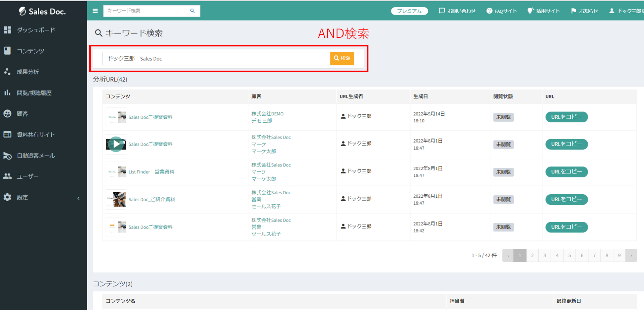Open 閲覧/視聴履歴 history in sidebar
This screenshot has height=310, width=644.
(x=34, y=93)
